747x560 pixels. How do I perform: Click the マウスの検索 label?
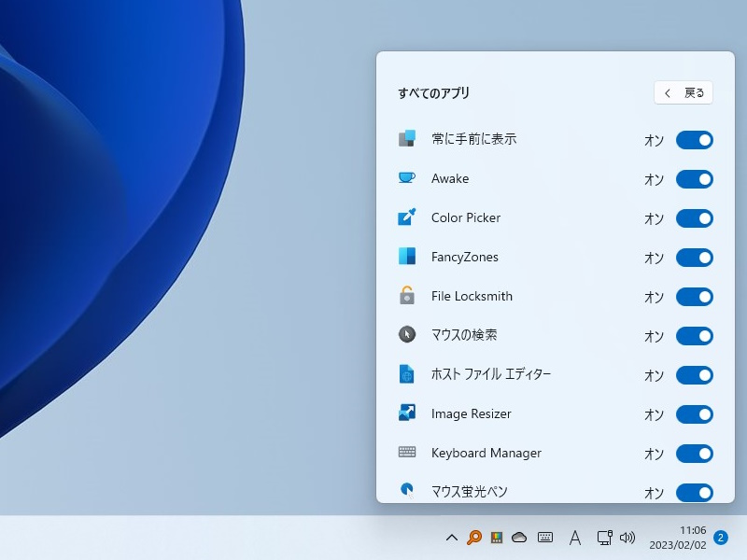pyautogui.click(x=464, y=335)
